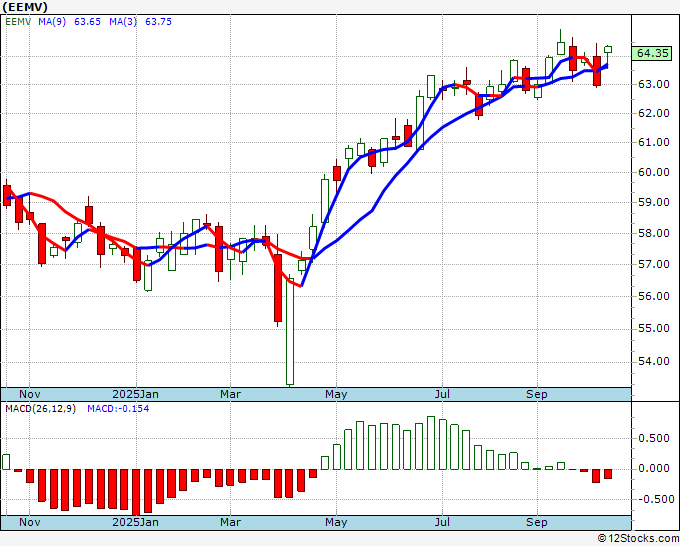Click Mar on the MACD panel time axis
680x546 pixels.
click(x=230, y=522)
